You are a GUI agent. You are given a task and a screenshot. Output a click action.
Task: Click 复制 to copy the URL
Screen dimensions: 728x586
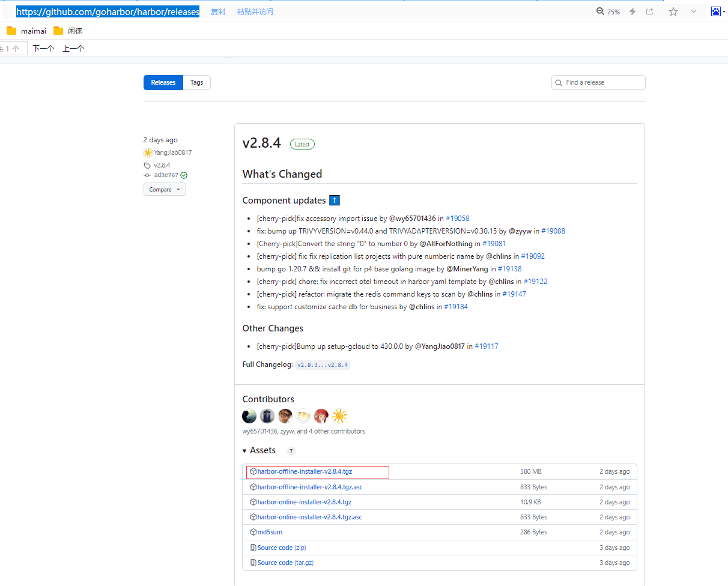pyautogui.click(x=218, y=12)
